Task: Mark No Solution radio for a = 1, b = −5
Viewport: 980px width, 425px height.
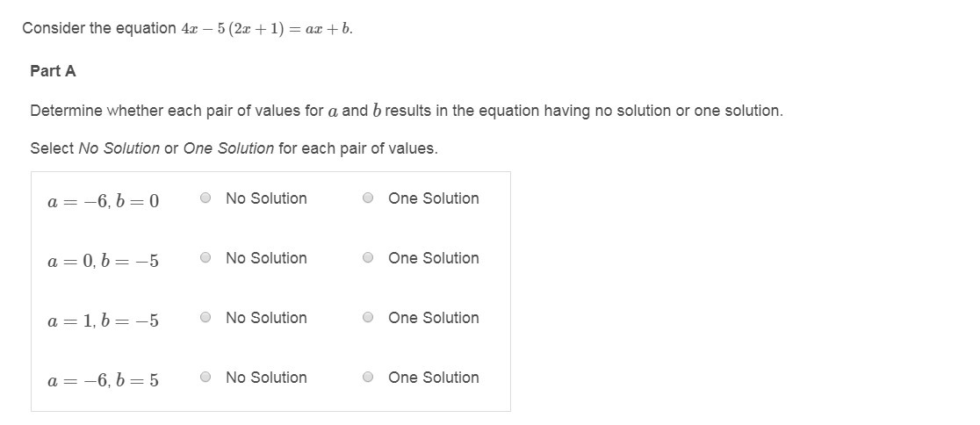Action: pos(205,318)
